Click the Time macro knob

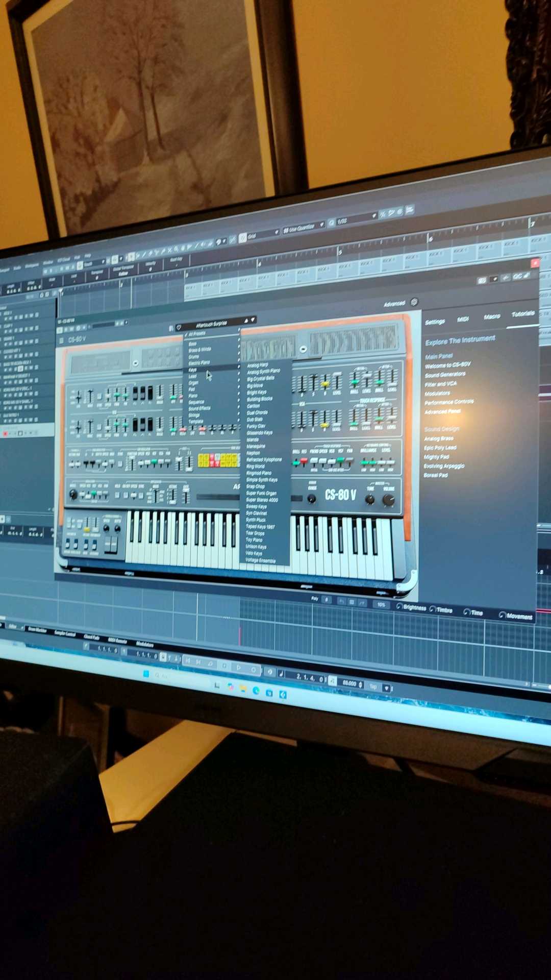pos(466,611)
